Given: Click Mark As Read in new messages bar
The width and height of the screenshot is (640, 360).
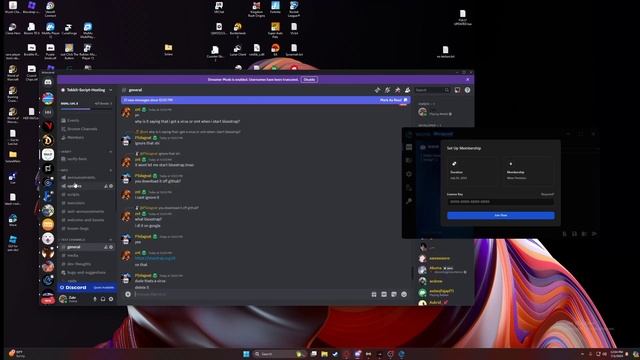Looking at the screenshot, I should coord(393,100).
